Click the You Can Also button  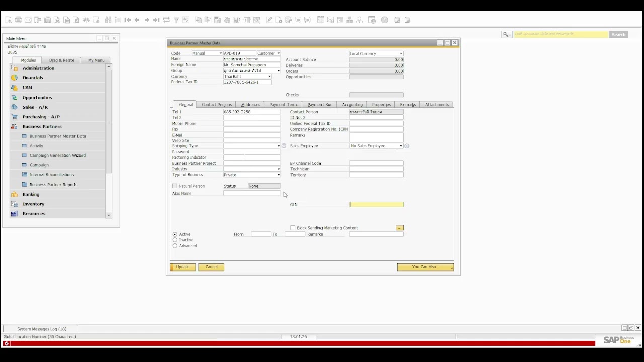tap(426, 267)
